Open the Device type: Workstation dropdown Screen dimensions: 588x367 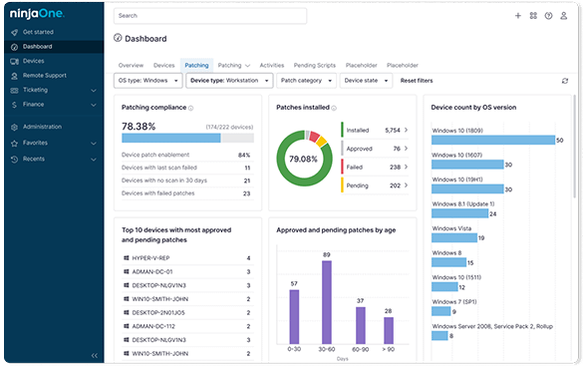click(x=229, y=81)
